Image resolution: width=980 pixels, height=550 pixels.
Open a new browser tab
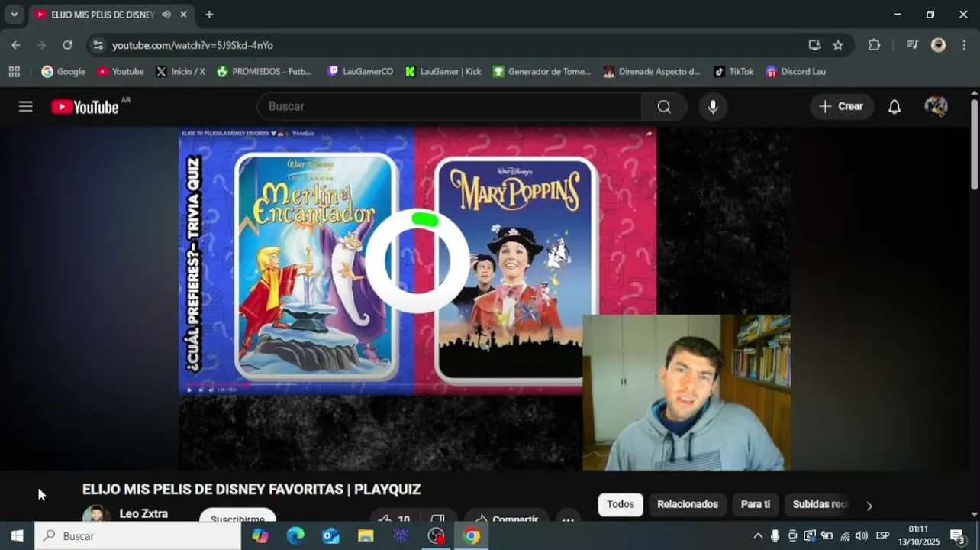click(209, 15)
